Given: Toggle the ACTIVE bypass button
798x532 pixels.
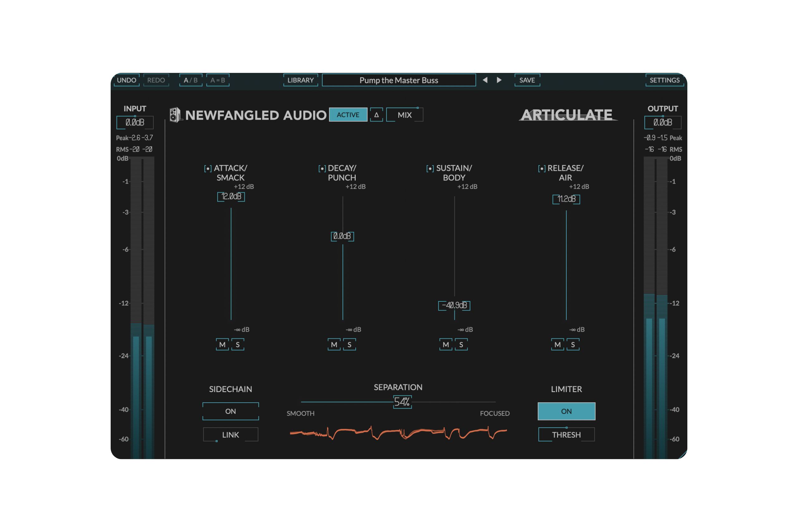Looking at the screenshot, I should point(348,115).
